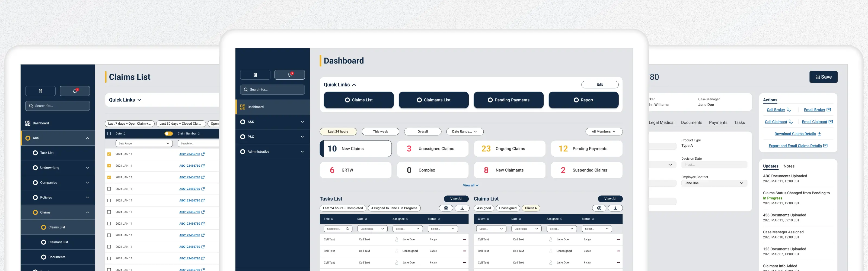Click clipboard icon button in Dashboard sidebar
868x271 pixels.
255,75
